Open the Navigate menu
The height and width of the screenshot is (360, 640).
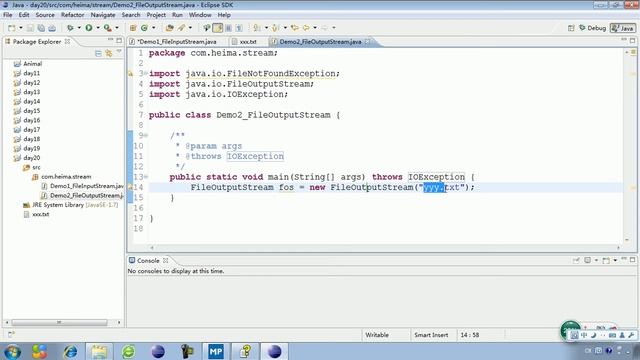103,15
